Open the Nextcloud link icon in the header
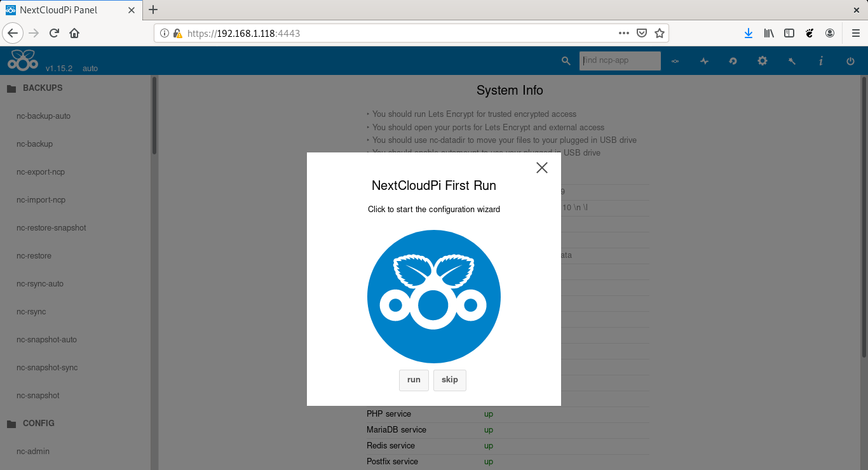This screenshot has height=470, width=868. 675,61
